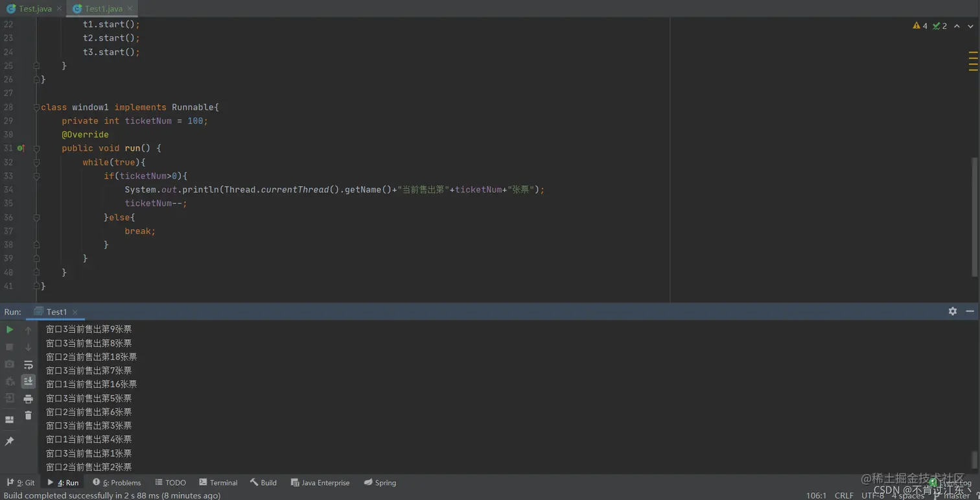Viewport: 980px width, 500px height.
Task: Click t3.start(); on line 24
Action: coord(111,52)
